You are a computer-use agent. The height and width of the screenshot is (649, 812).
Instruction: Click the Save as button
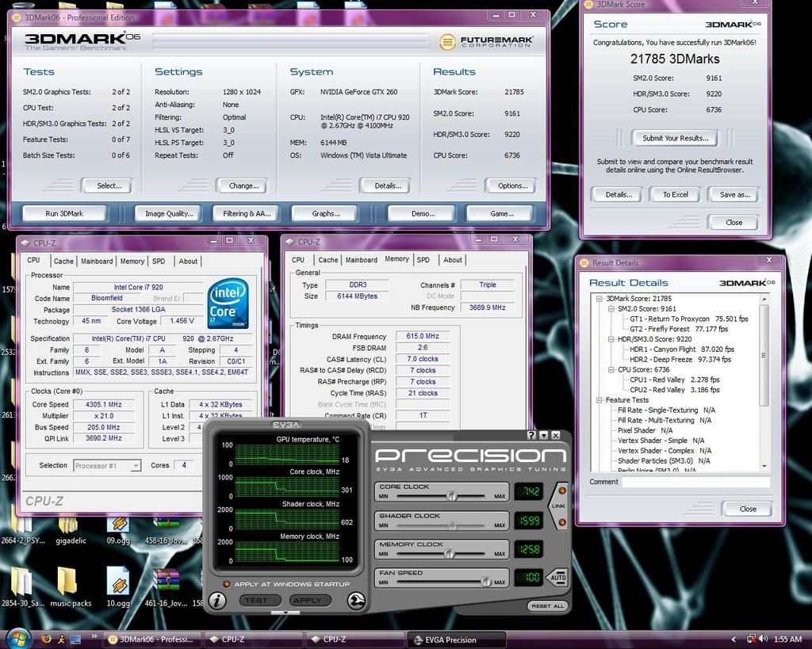(x=735, y=195)
